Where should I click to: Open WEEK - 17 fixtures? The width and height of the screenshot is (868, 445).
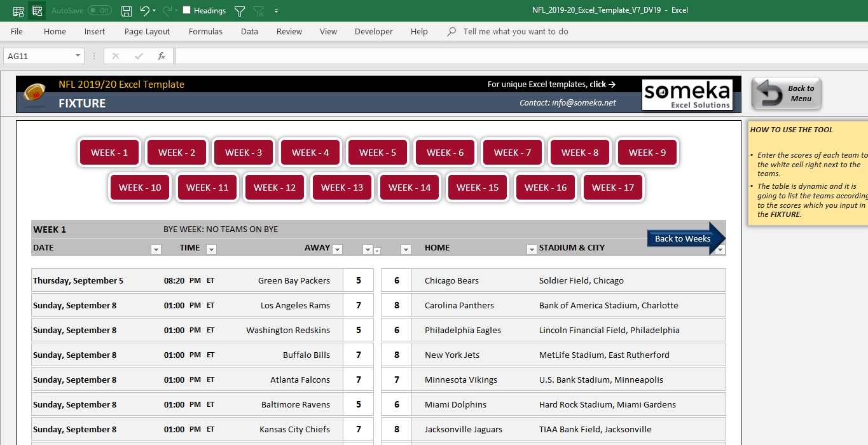pos(613,188)
